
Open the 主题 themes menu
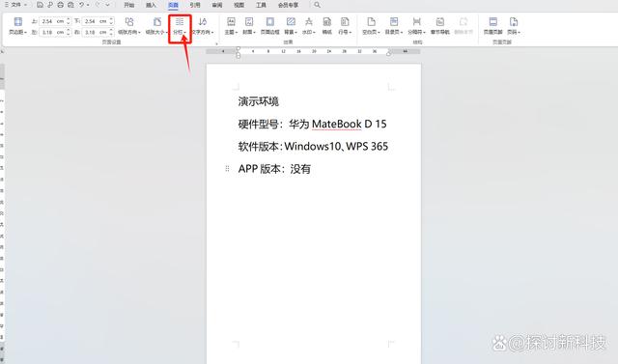tap(231, 26)
